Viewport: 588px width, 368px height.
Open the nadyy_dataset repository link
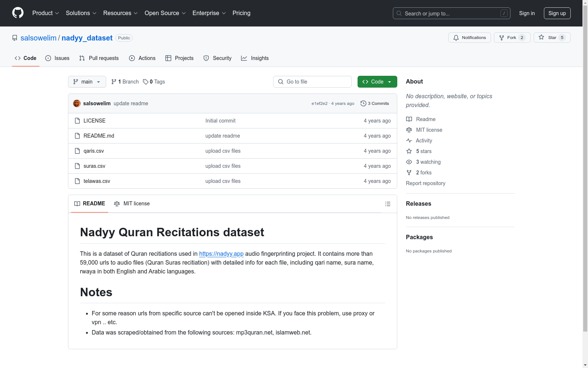[87, 38]
